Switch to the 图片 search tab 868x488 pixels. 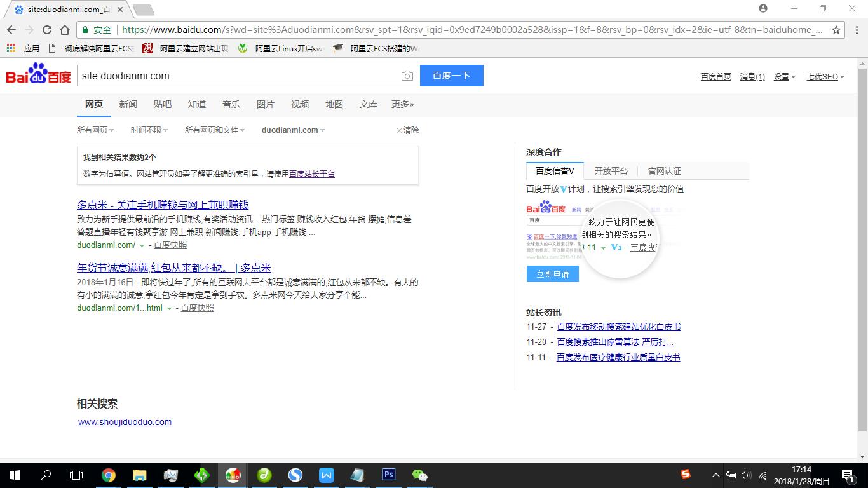(266, 104)
